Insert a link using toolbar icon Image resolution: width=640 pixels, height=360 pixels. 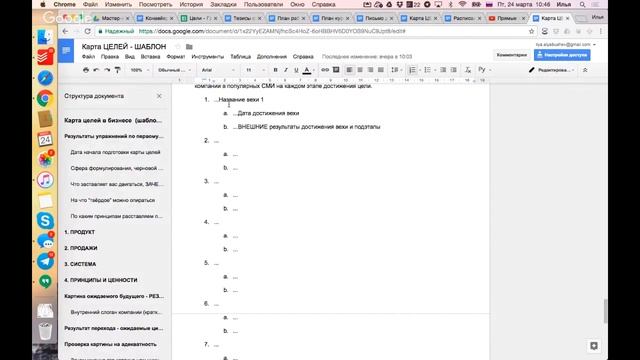coord(325,70)
